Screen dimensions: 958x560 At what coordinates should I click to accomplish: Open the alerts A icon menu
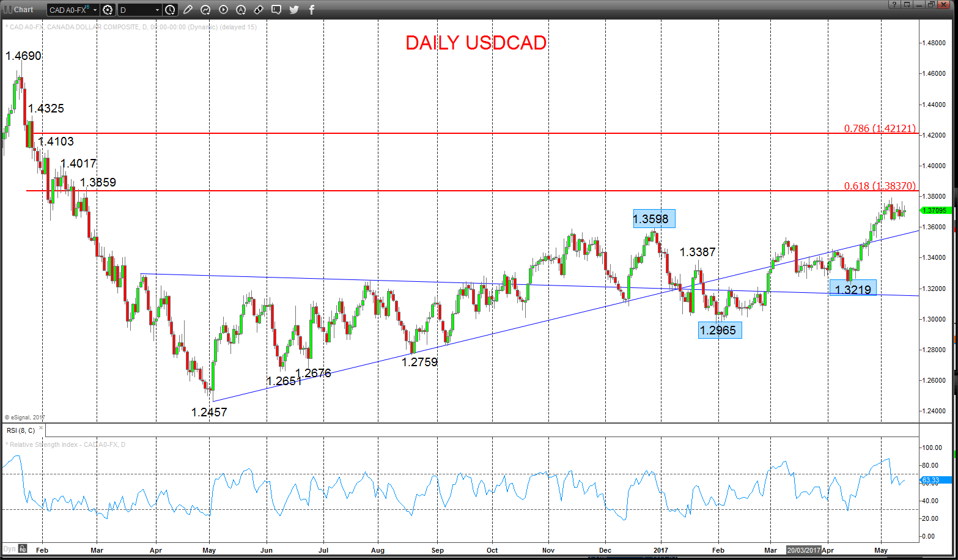pos(241,10)
